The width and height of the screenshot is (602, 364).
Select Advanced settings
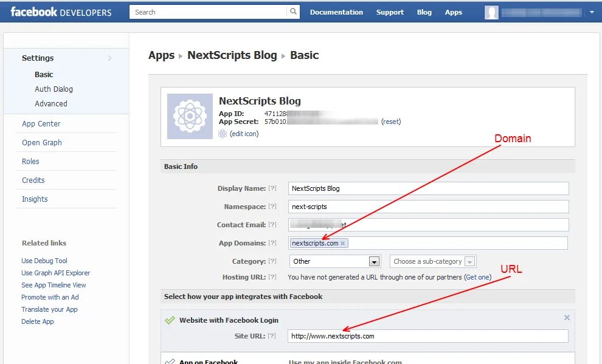[x=51, y=103]
